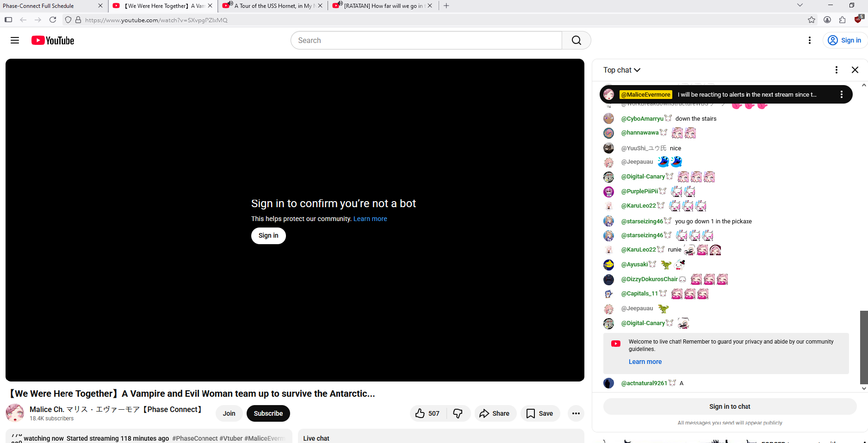This screenshot has width=868, height=443.
Task: Open live chat options three-dot menu
Action: pyautogui.click(x=836, y=70)
